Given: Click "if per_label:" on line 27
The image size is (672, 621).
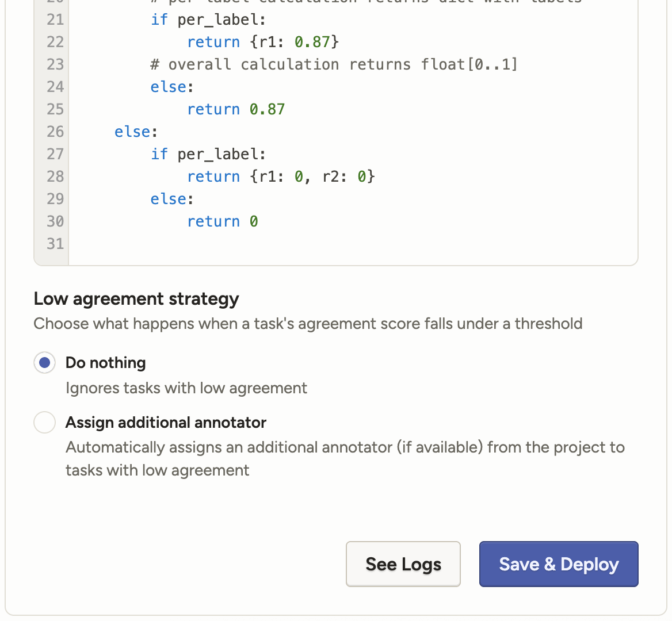Looking at the screenshot, I should (208, 154).
